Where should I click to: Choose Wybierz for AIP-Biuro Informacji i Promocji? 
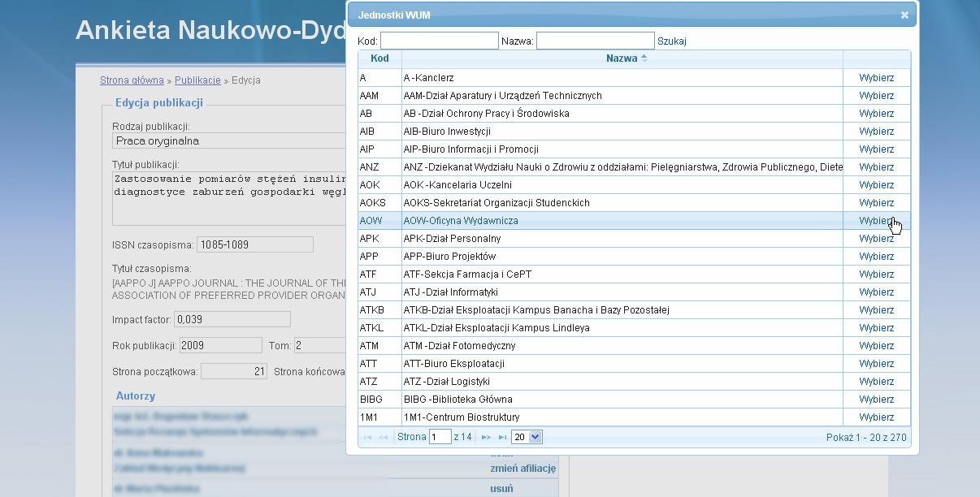877,149
